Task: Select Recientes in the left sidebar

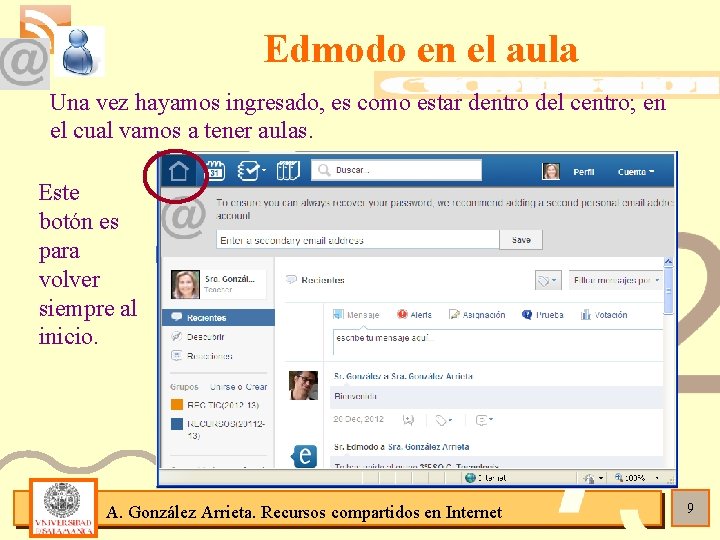Action: 219,317
